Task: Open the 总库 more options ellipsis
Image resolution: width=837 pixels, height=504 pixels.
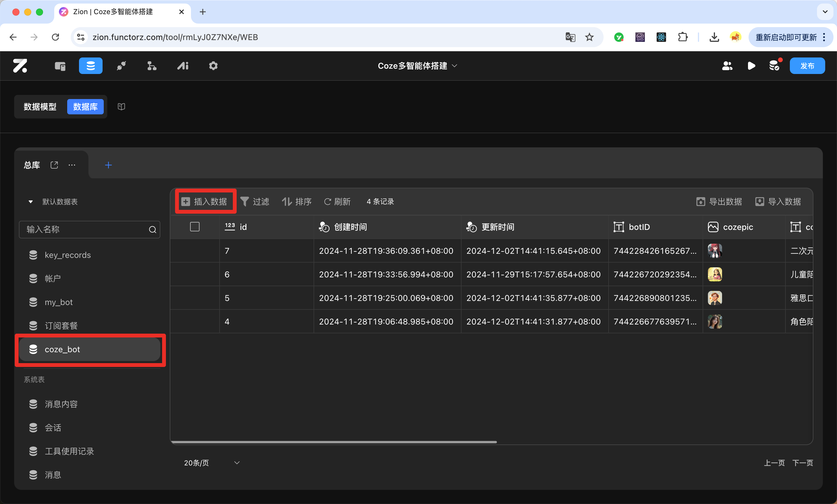Action: point(72,165)
